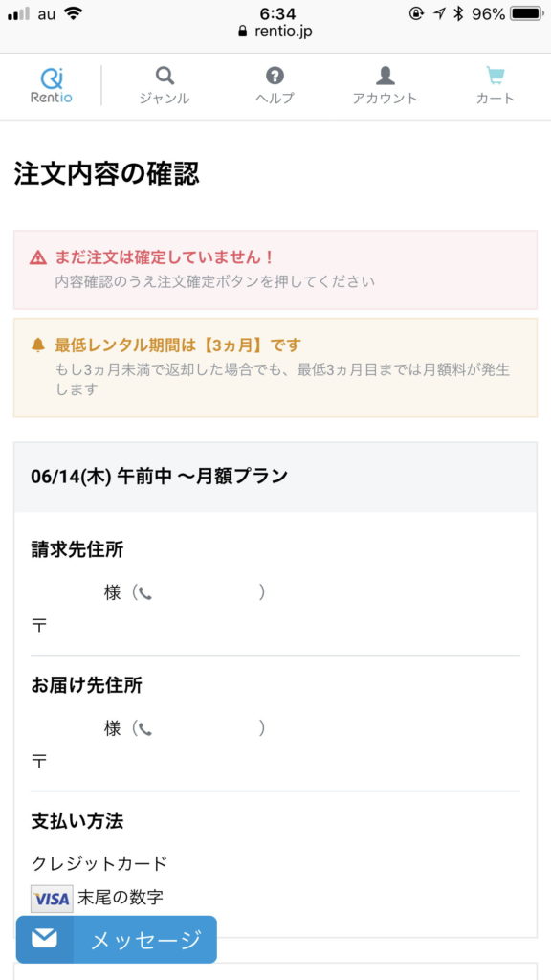Open the Rentio home logo
This screenshot has width=551, height=980.
pos(52,86)
